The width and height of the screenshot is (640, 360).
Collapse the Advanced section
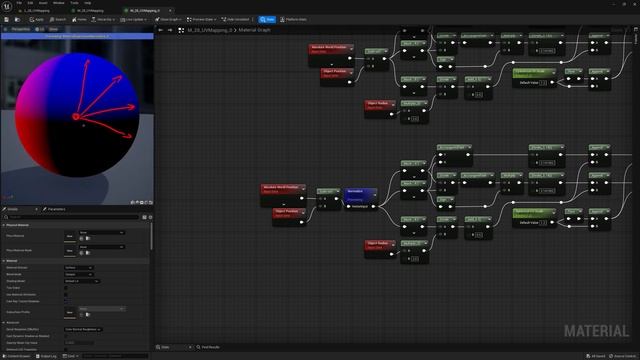[4, 322]
